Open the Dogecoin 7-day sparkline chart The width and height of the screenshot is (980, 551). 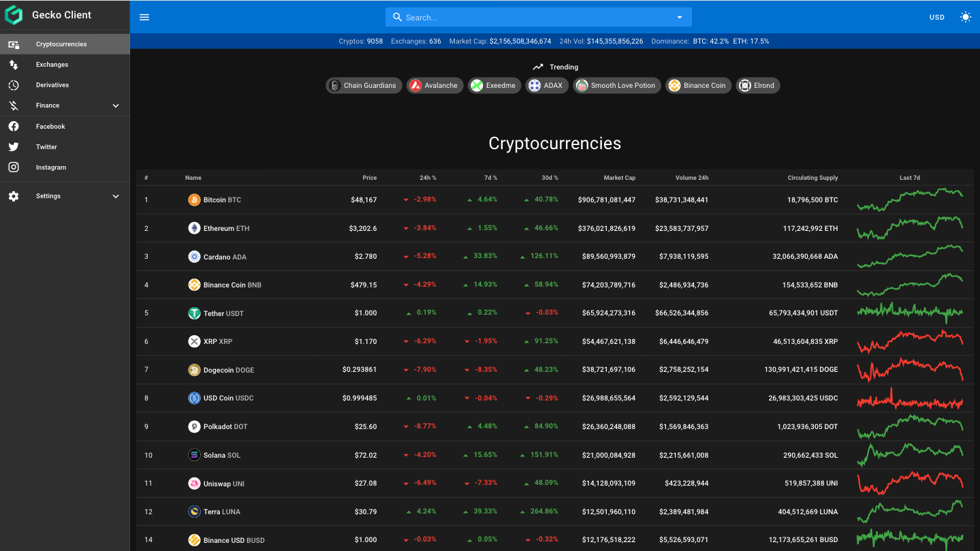pos(910,370)
